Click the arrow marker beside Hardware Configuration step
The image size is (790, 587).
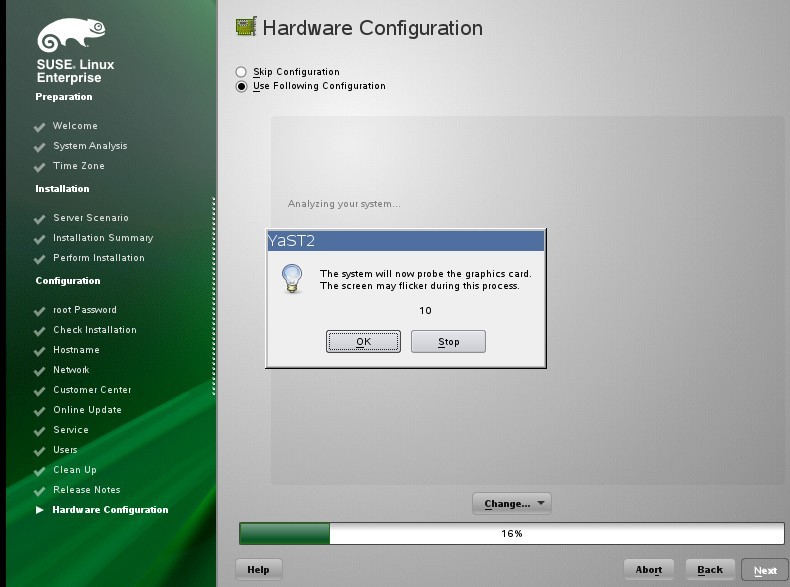pyautogui.click(x=40, y=510)
